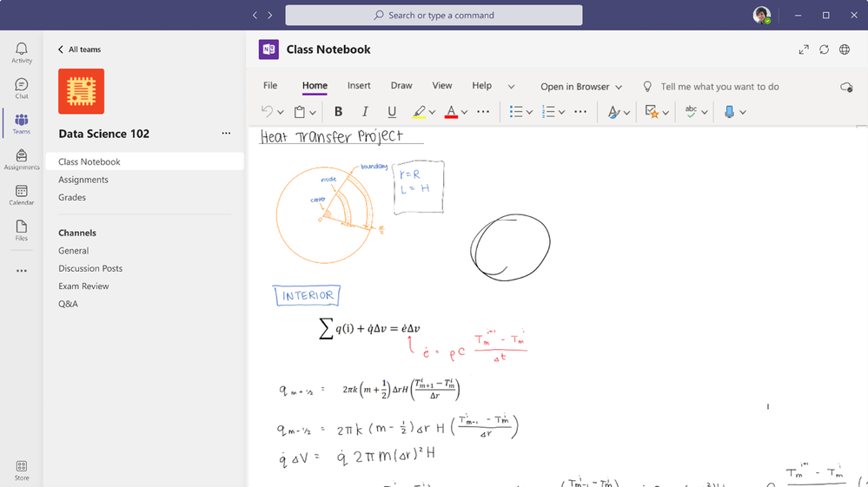Undo the last action

[267, 112]
